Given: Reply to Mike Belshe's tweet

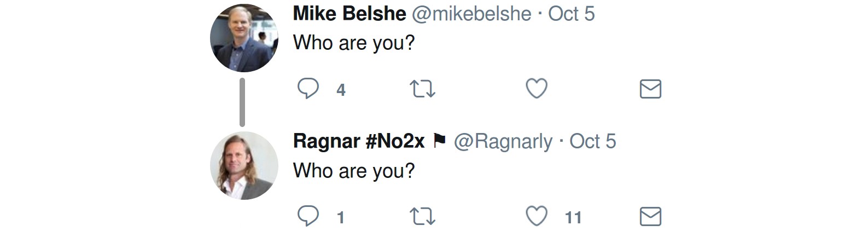Looking at the screenshot, I should pos(308,89).
